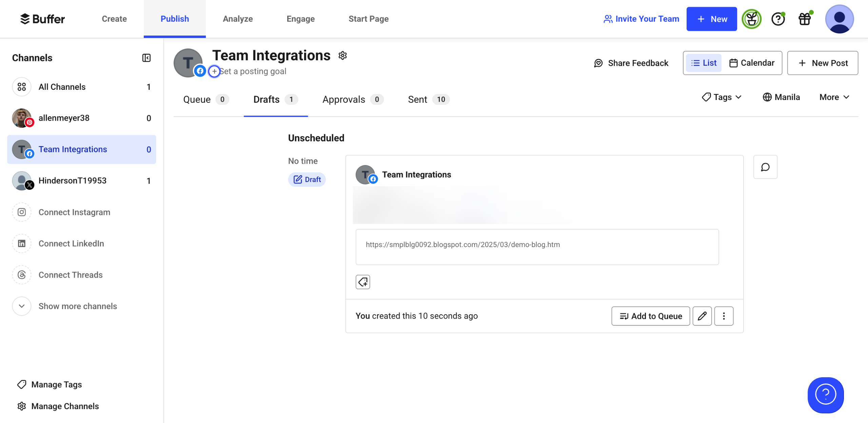Switch to List view

[704, 63]
